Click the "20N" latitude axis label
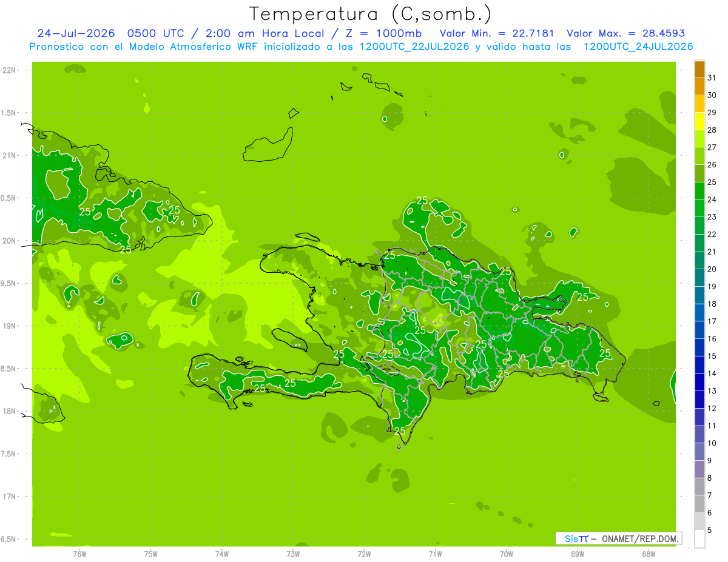Viewport: 728px width, 562px height. pos(9,241)
